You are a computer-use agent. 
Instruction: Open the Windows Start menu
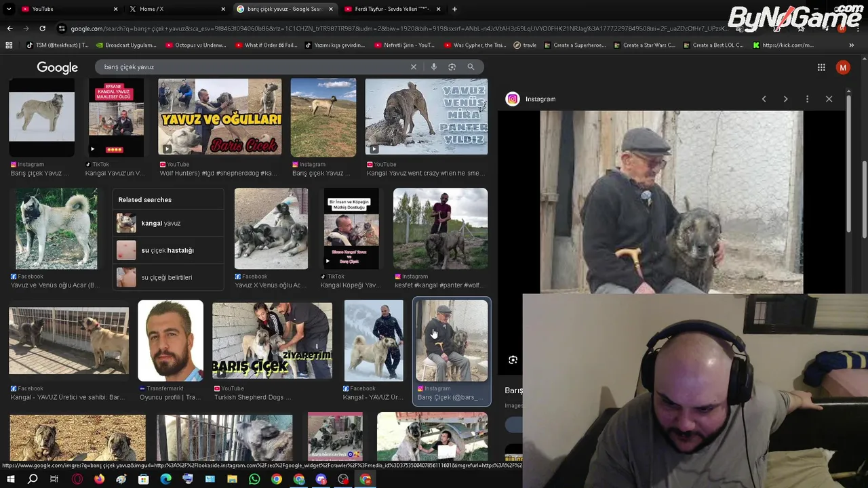10,480
